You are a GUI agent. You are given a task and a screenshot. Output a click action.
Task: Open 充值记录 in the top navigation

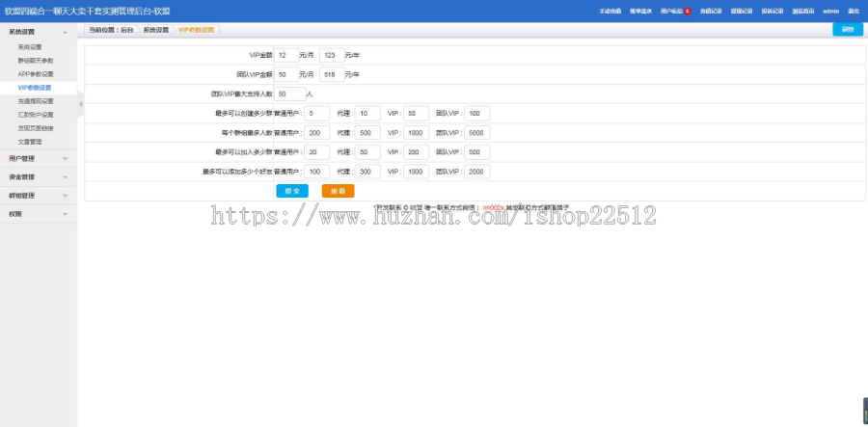point(711,11)
